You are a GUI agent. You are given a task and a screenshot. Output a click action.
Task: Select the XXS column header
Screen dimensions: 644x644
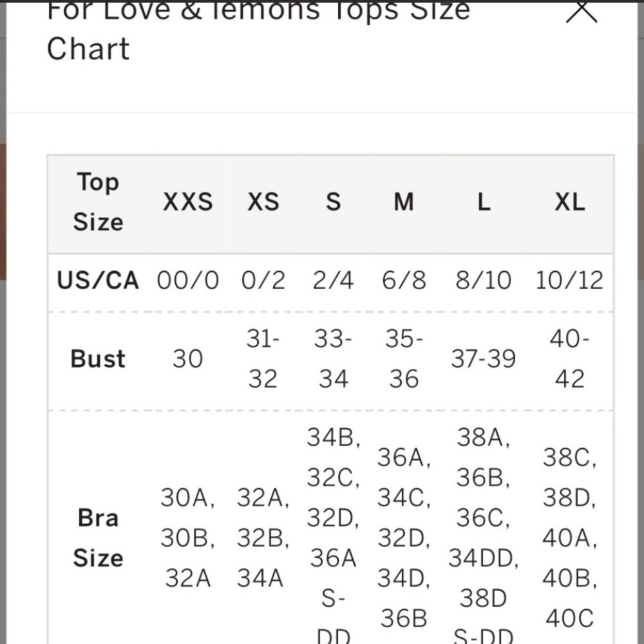point(187,203)
